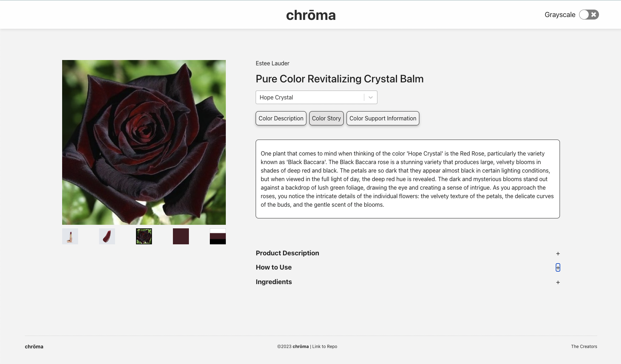Screen dimensions: 621x364
Task: Select the solid dark color swatch thumbnail
Action: click(x=180, y=236)
